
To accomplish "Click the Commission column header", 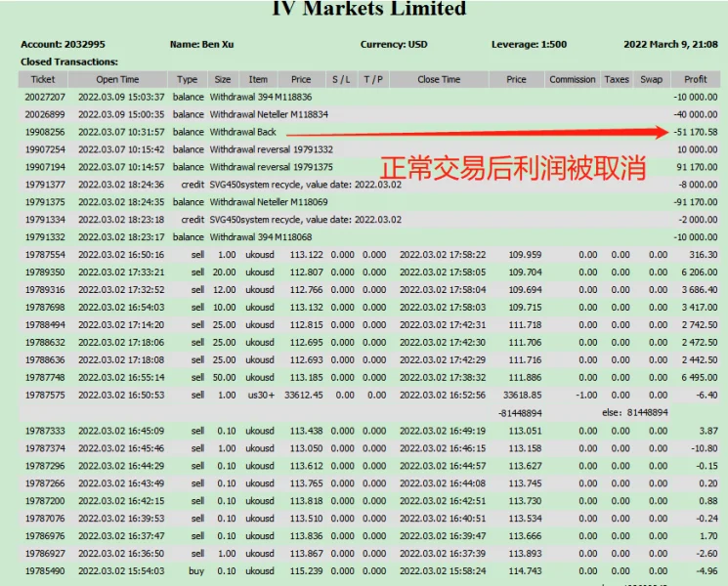I will click(572, 80).
